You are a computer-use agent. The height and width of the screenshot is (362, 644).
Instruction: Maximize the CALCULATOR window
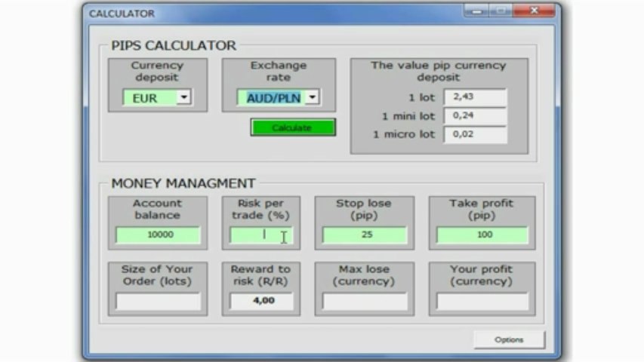click(x=501, y=11)
